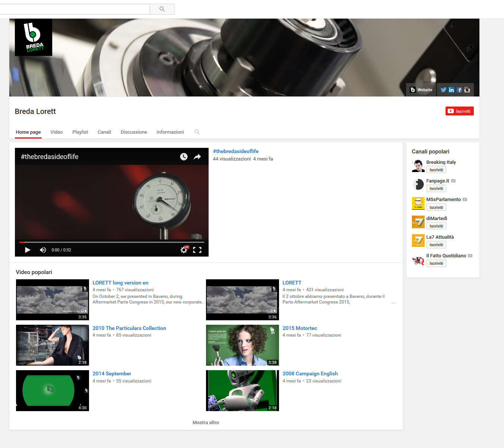Open the La7 Attualità channel name
504x448 pixels.
pos(440,237)
